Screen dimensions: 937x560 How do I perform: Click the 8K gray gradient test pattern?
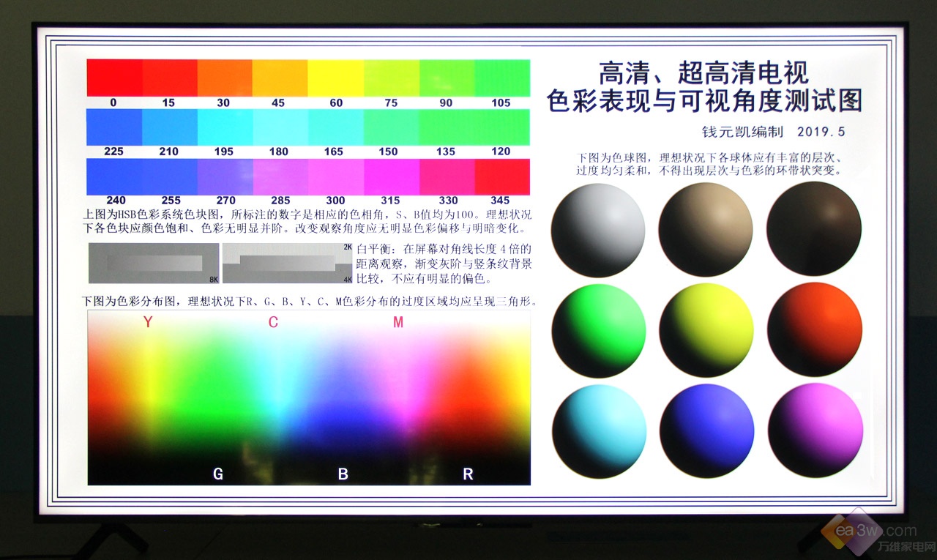click(154, 263)
